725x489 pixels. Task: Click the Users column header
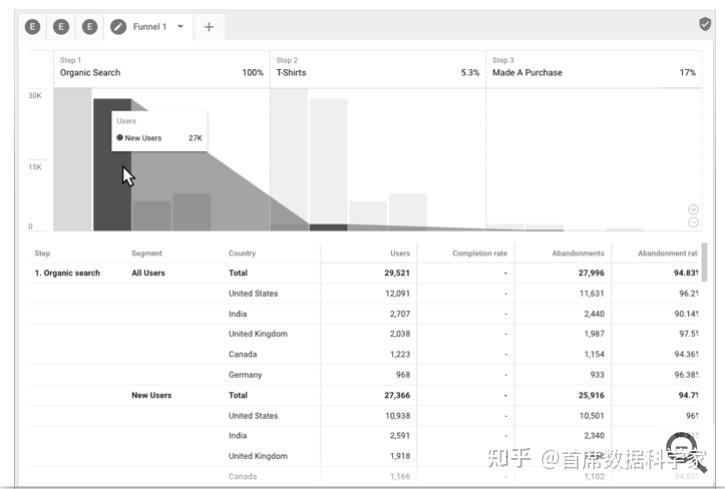[400, 253]
